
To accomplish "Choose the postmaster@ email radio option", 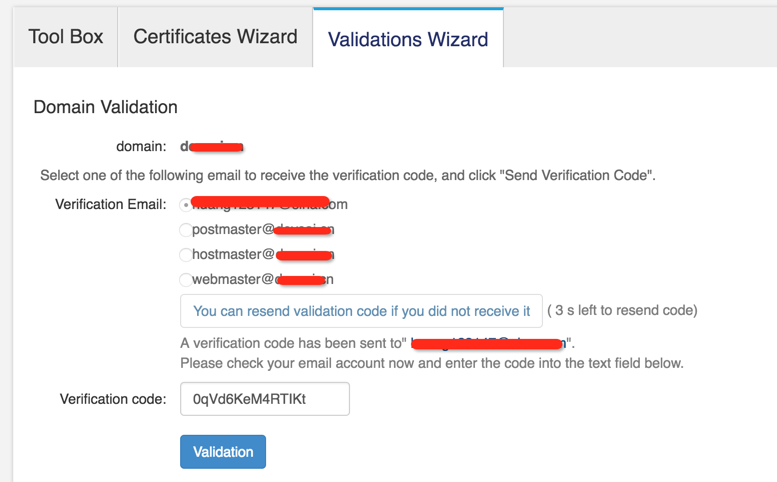I will 186,229.
